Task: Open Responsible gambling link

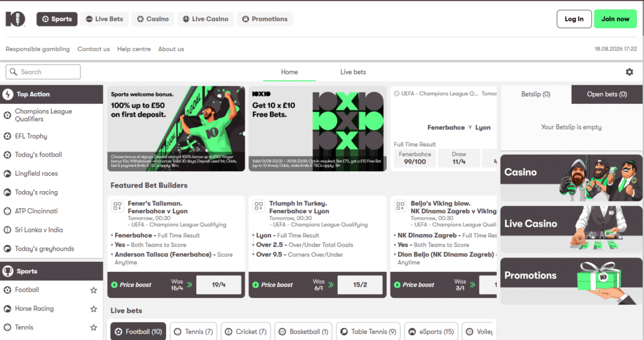Action: point(38,49)
